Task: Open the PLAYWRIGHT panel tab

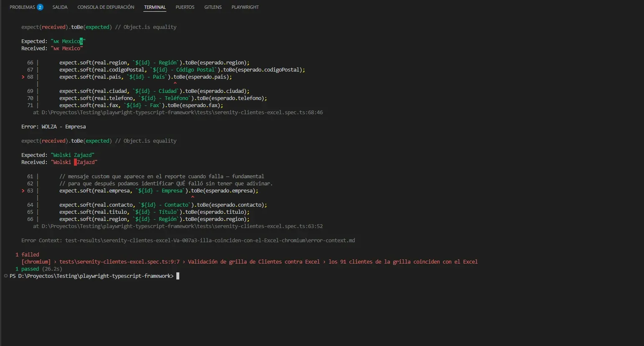Action: tap(245, 7)
